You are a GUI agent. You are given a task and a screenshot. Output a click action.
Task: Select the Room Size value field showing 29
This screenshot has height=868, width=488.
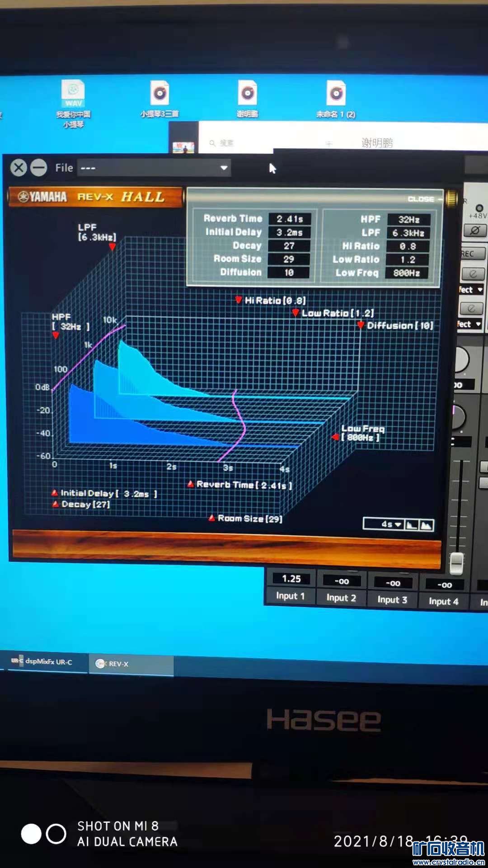[x=288, y=259]
